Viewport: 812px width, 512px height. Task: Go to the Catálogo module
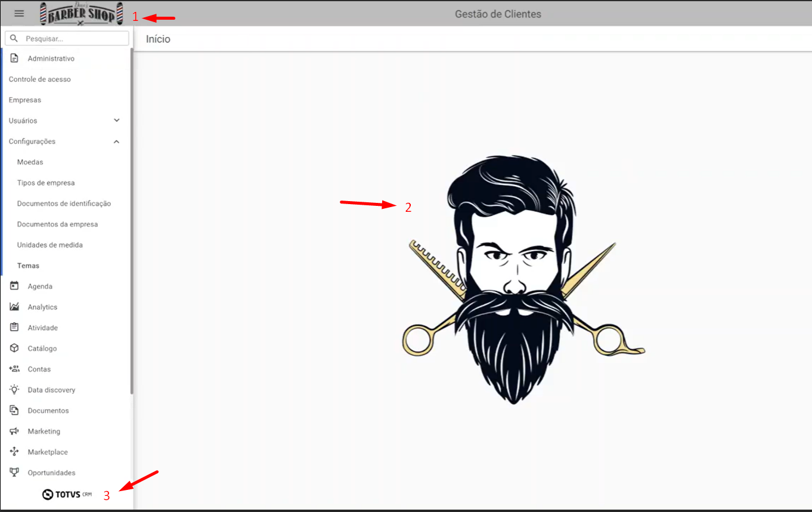point(42,348)
